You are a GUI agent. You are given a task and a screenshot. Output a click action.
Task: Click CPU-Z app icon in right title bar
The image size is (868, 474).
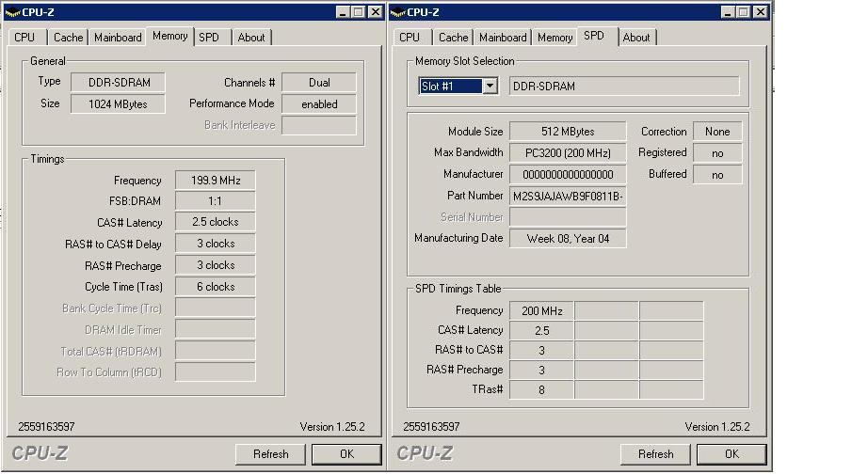pos(397,12)
